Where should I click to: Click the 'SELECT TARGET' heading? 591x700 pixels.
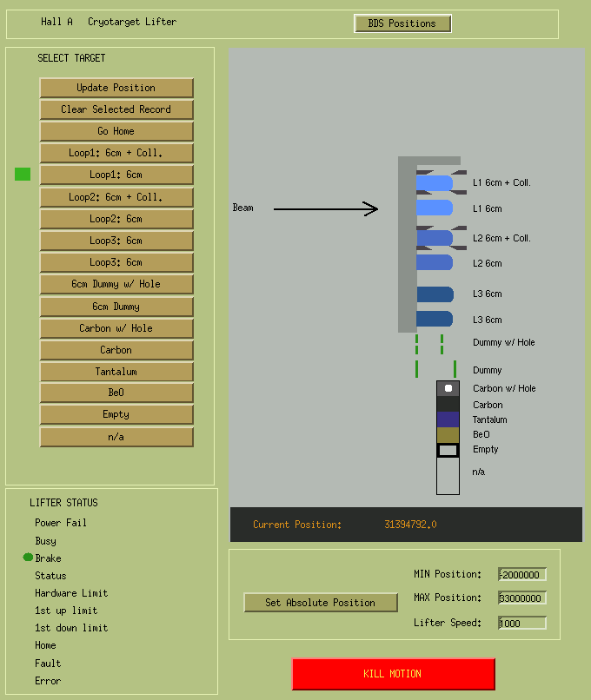71,58
